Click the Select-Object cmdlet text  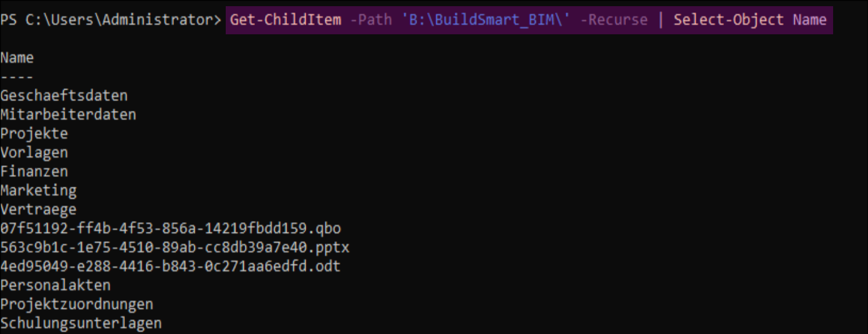point(728,20)
